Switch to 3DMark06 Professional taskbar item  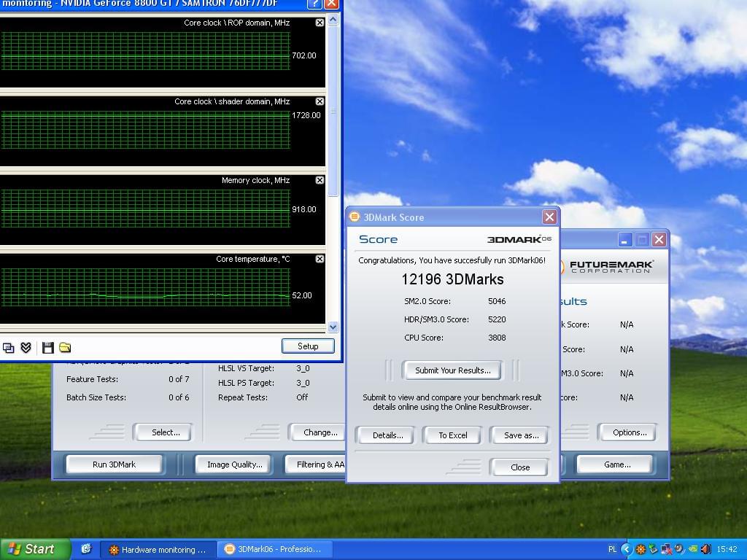(x=276, y=549)
